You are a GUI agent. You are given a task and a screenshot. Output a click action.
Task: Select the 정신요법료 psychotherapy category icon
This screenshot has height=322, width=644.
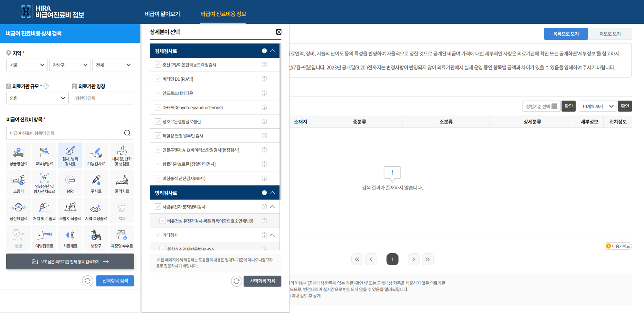pyautogui.click(x=18, y=210)
